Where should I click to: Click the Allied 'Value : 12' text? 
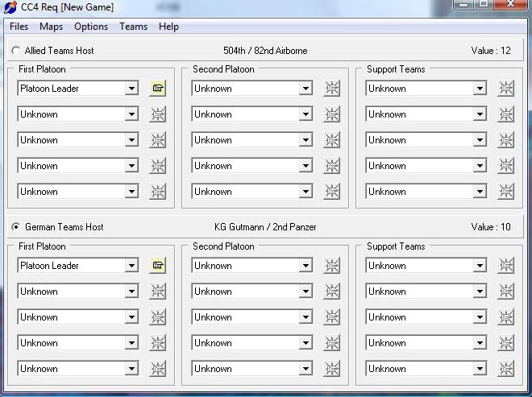[491, 51]
